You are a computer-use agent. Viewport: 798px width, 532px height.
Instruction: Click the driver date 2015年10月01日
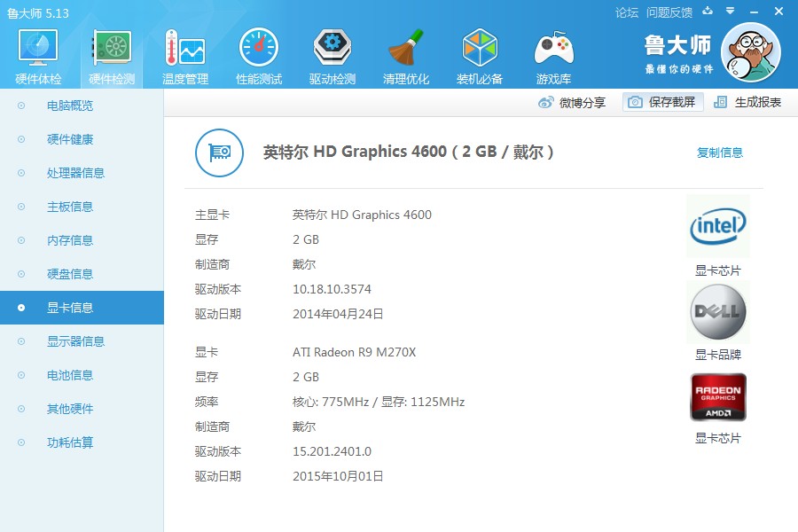[338, 476]
